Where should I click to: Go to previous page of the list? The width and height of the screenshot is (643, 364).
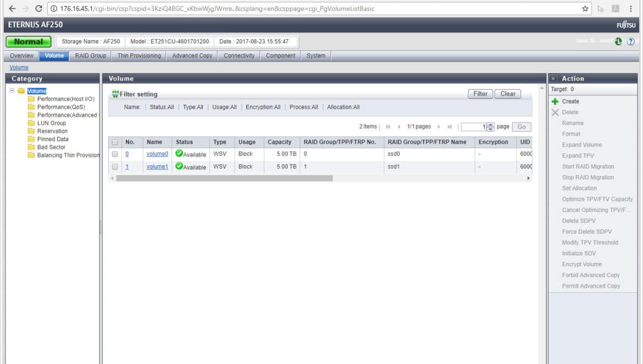398,127
